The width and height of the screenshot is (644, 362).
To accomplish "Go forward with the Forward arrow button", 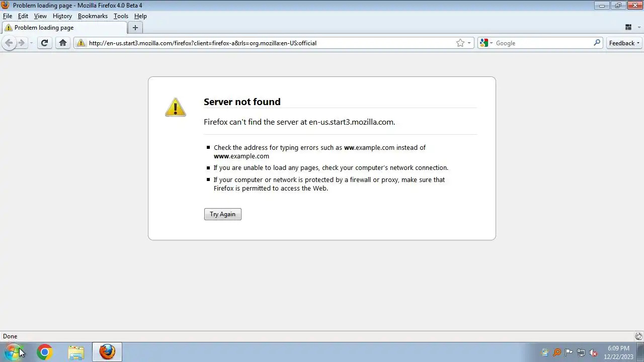I will tap(21, 43).
